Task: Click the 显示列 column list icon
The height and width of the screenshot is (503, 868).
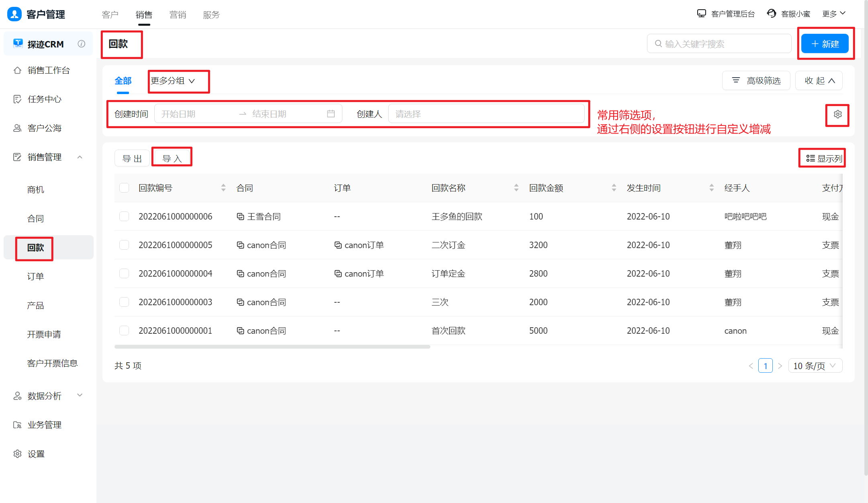Action: point(811,158)
